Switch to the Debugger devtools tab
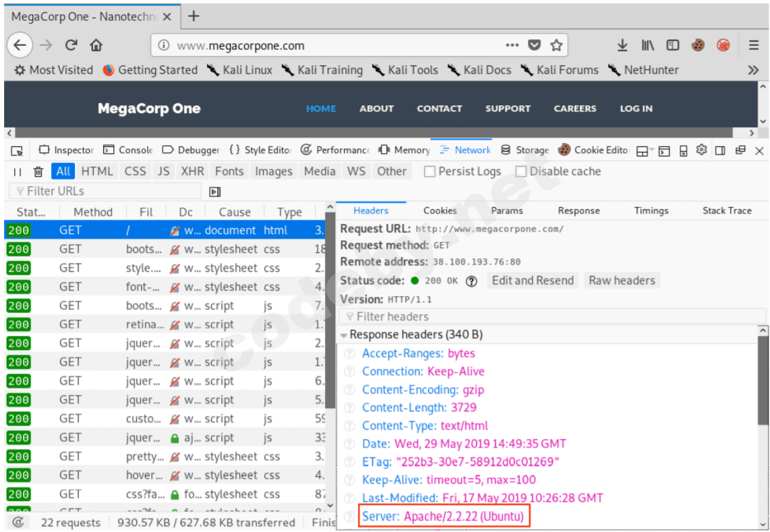This screenshot has width=770, height=532. 191,150
